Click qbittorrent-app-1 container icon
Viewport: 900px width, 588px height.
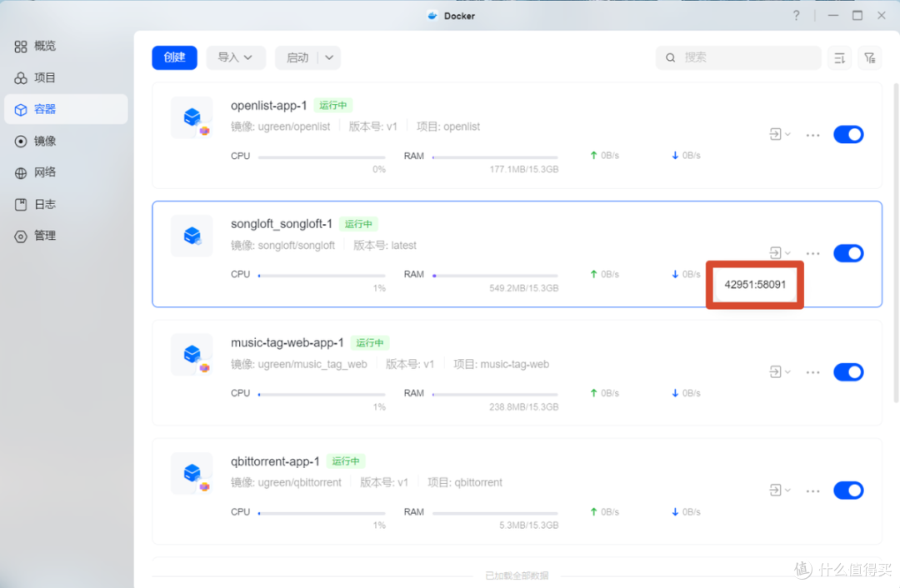(192, 474)
